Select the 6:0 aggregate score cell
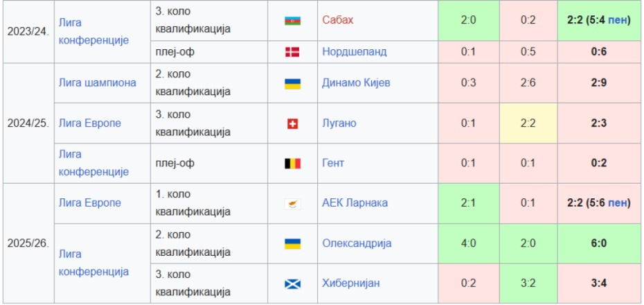This screenshot has width=644, height=305. (600, 243)
